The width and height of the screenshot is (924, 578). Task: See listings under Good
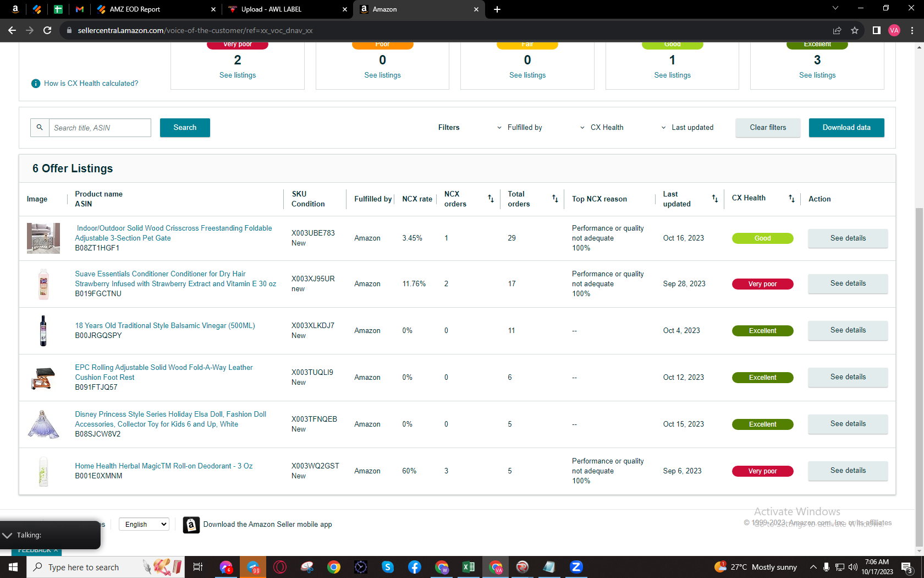click(x=673, y=75)
